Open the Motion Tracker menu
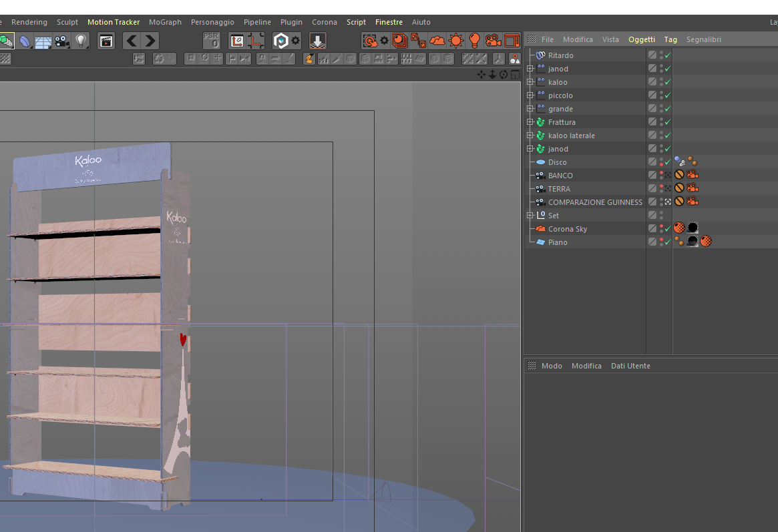The height and width of the screenshot is (532, 778). click(x=114, y=22)
